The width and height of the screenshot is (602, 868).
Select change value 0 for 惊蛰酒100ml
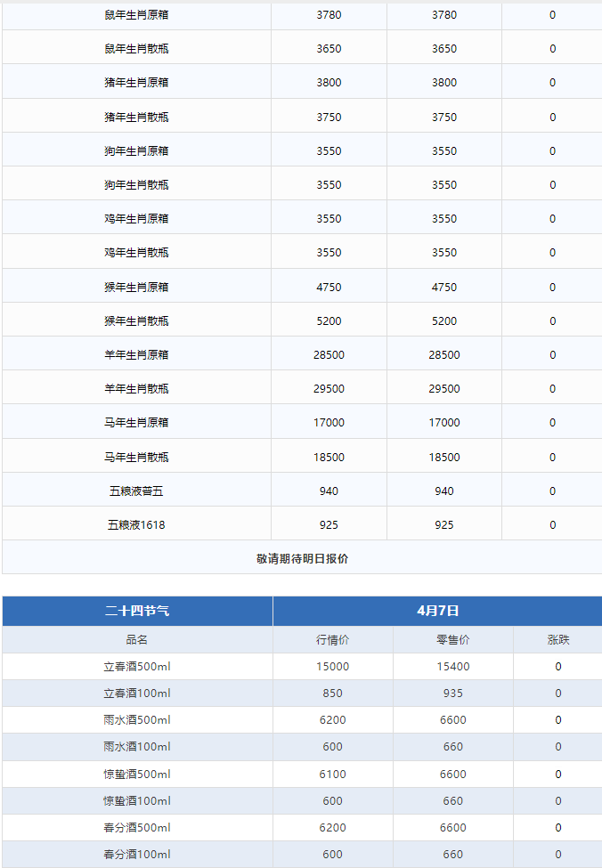(558, 800)
